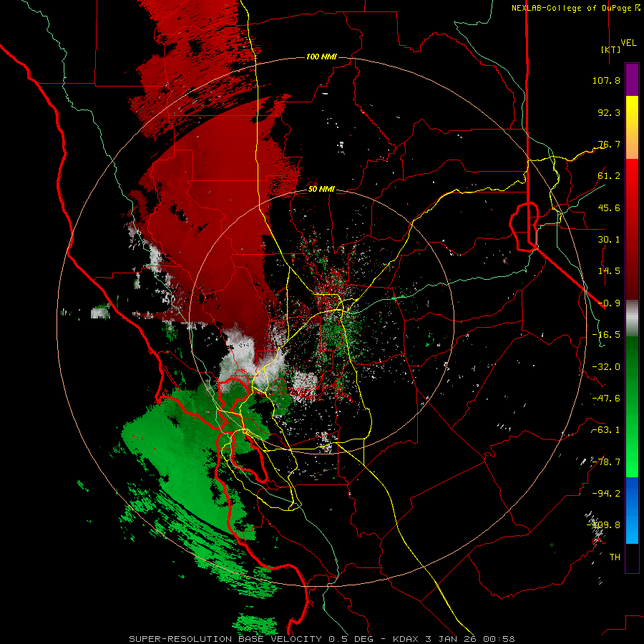644x644 pixels.
Task: Select the 107.8 velocity scale value
Action: point(606,80)
